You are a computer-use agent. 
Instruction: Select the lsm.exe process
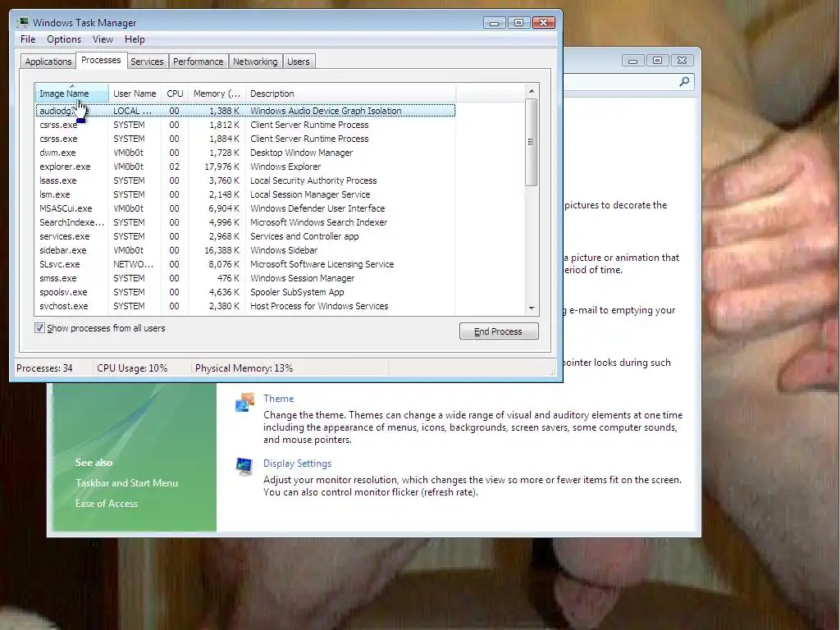click(245, 194)
